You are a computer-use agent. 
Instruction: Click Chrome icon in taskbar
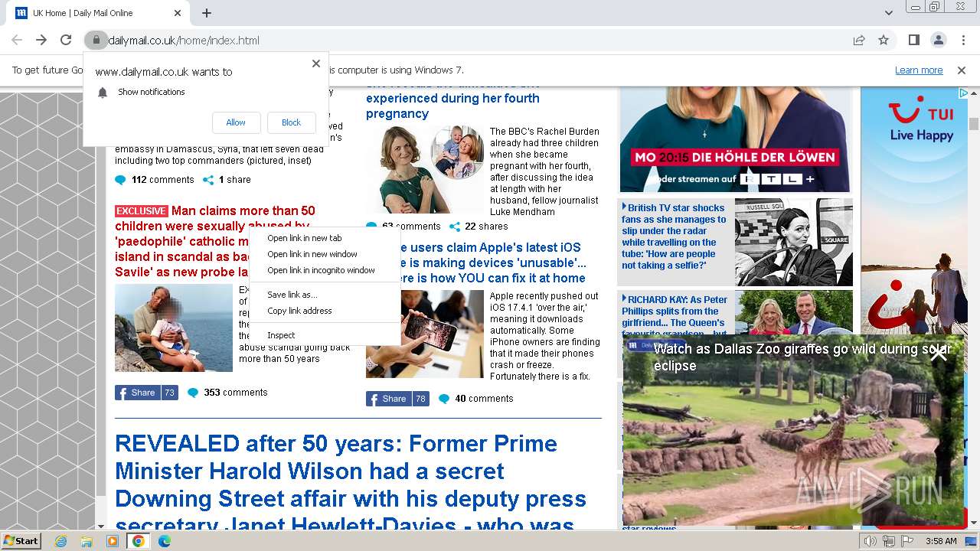[x=139, y=541]
